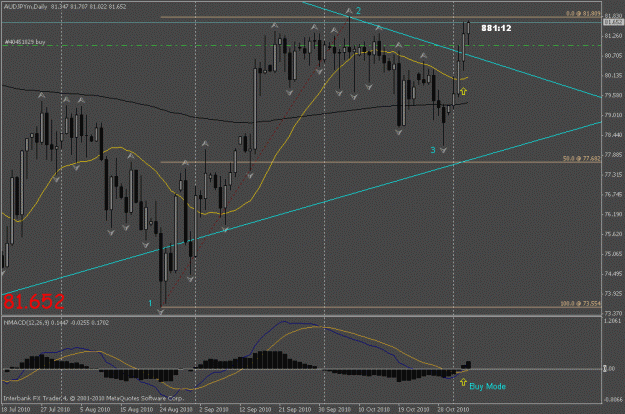Screen dimensions: 625x414
Task: Click the white 881:12 label
Action: click(496, 28)
